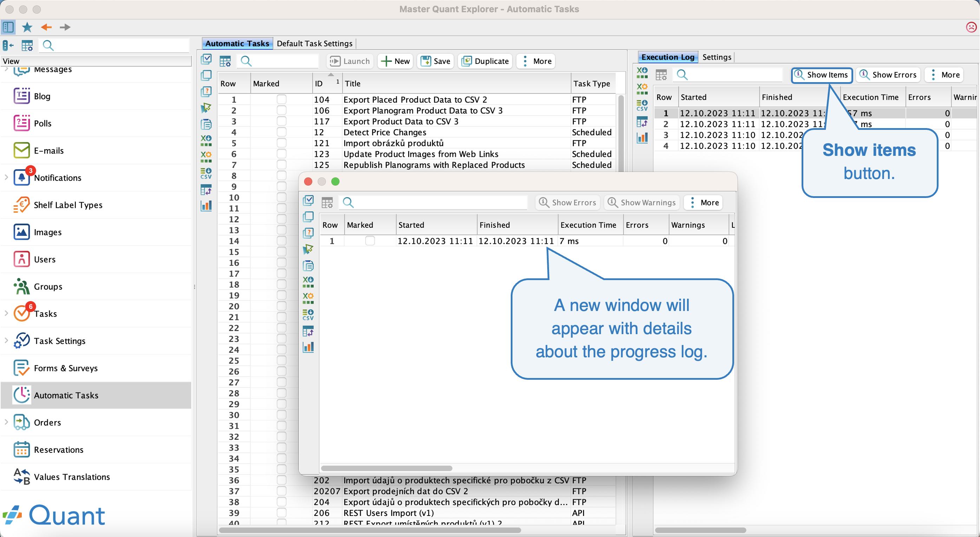The width and height of the screenshot is (980, 537).
Task: Go forward with the gray right arrow
Action: coord(65,27)
